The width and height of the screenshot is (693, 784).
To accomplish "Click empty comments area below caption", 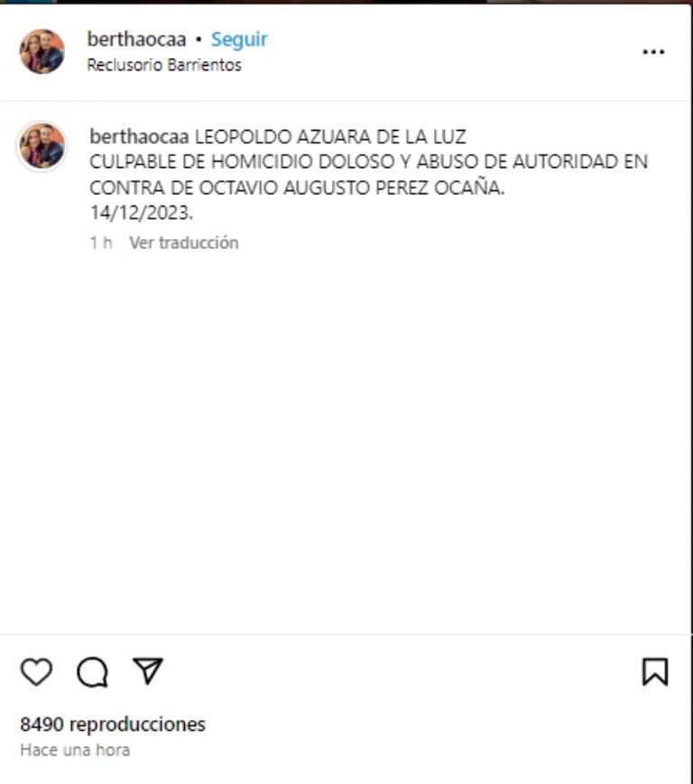I will [346, 440].
